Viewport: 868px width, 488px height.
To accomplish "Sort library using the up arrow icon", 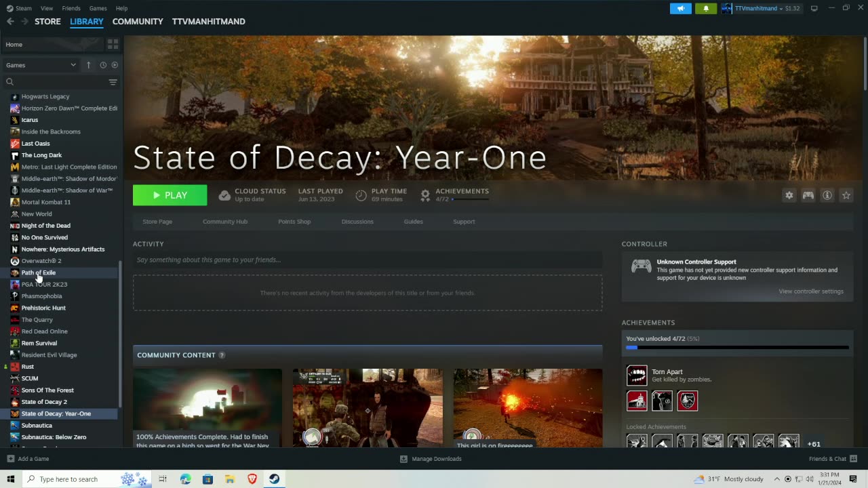I will pyautogui.click(x=88, y=65).
